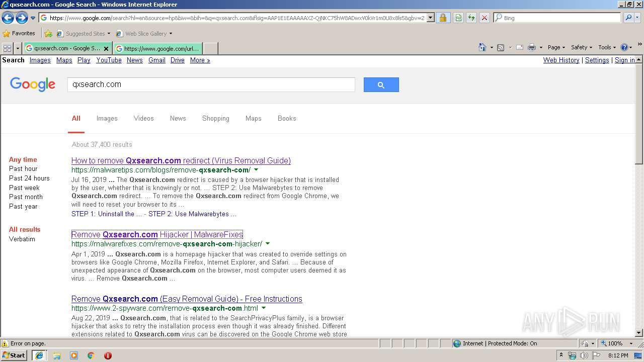Open the Action Center flag icon
The width and height of the screenshot is (644, 362).
(596, 355)
